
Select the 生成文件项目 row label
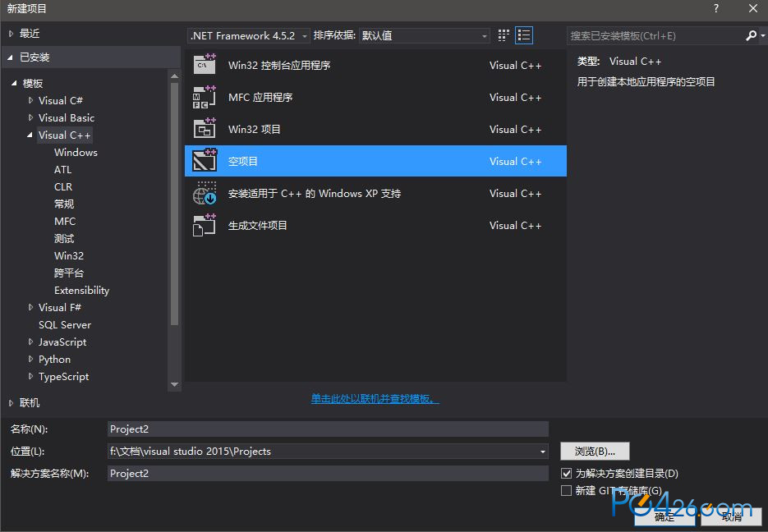point(258,225)
